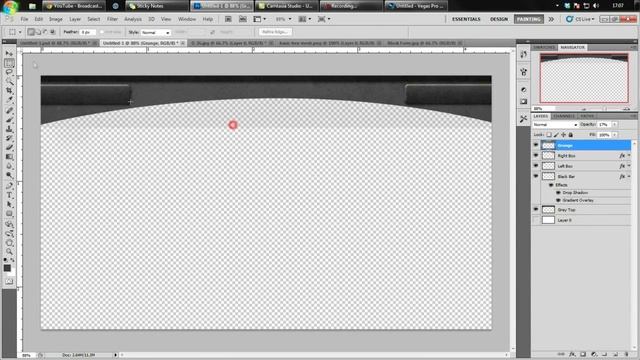Select the Crop tool

coord(9,90)
